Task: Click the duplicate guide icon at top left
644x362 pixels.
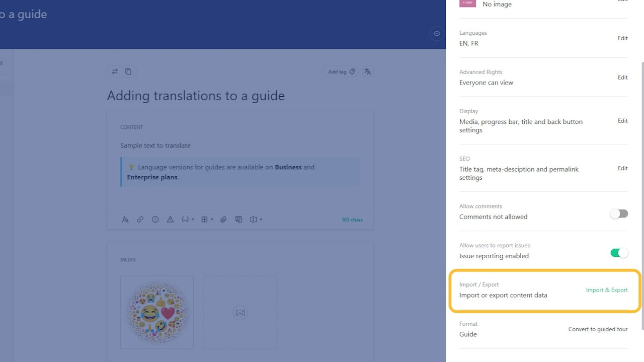Action: [128, 71]
